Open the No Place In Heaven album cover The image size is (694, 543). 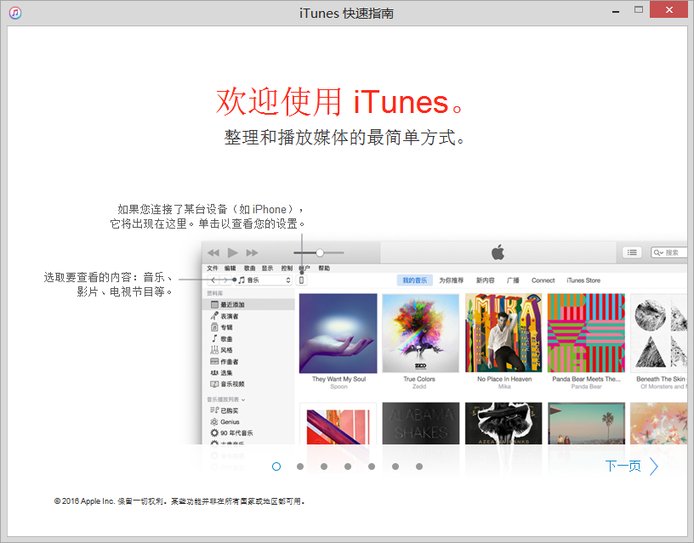pyautogui.click(x=504, y=333)
